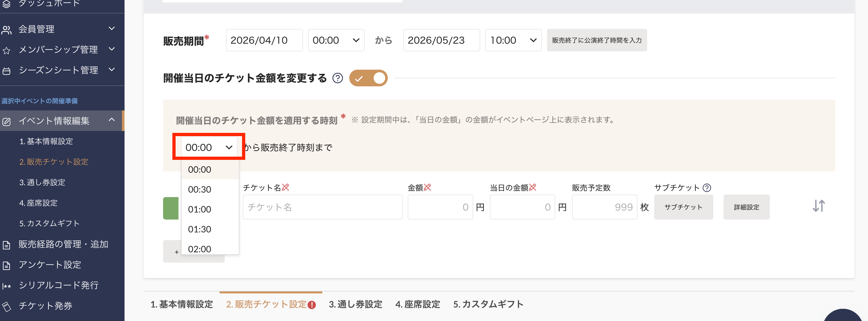Collapse the イベント情報編集 sidebar section
868x321 pixels.
pyautogui.click(x=112, y=120)
